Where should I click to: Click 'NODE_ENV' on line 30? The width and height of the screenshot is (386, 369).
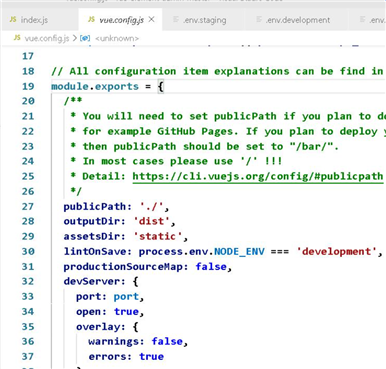coord(239,251)
